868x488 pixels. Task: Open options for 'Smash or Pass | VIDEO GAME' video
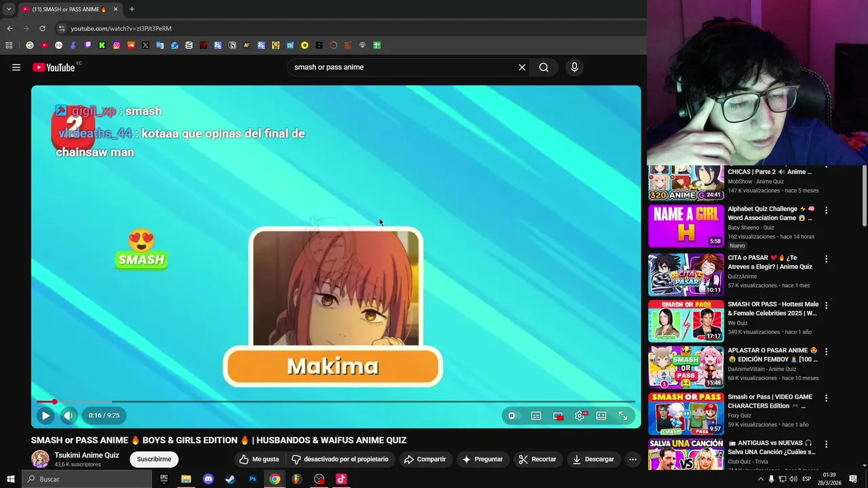click(826, 399)
